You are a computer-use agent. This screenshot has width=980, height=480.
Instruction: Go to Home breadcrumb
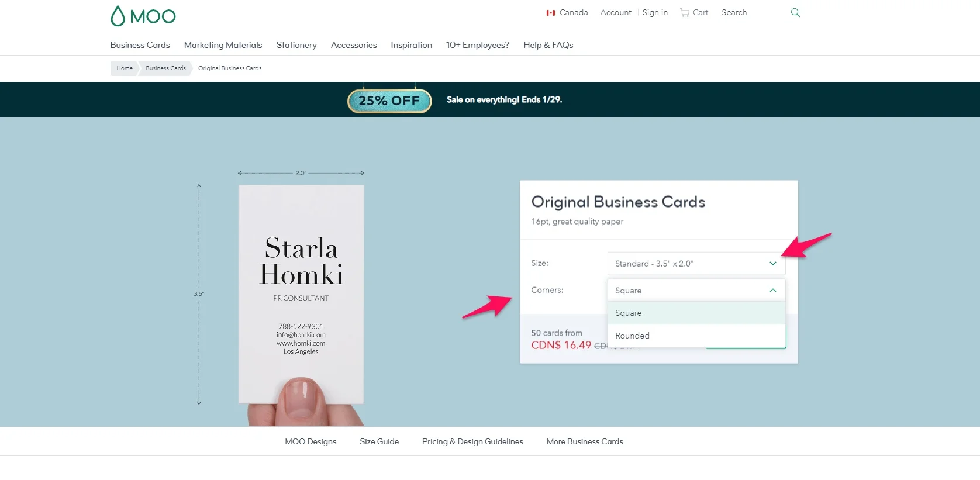click(125, 68)
